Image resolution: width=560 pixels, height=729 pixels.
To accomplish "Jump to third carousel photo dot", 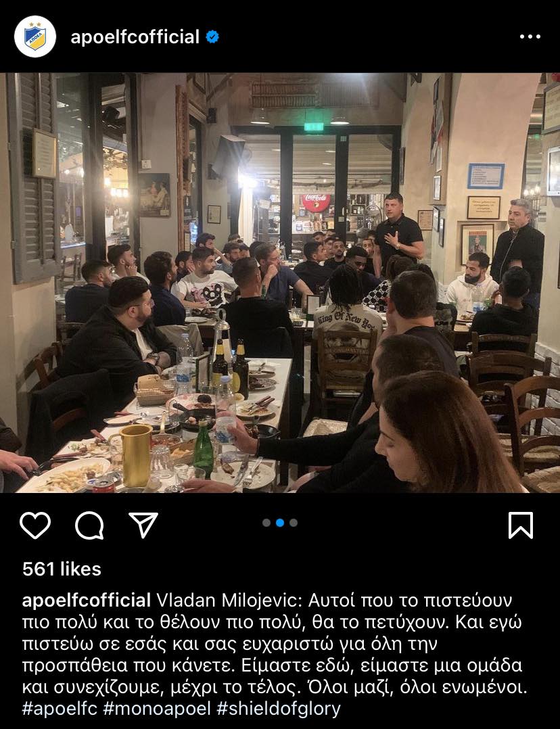I will click(x=294, y=523).
